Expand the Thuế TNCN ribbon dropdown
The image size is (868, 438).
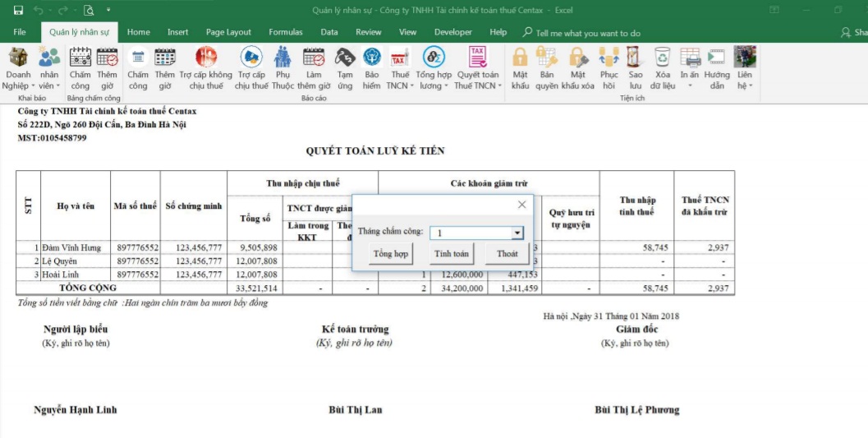(399, 85)
